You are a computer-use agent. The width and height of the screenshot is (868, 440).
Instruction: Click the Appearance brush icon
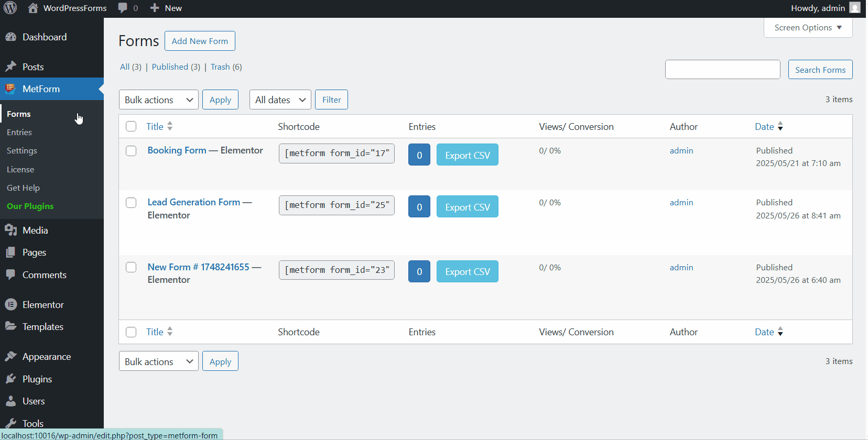click(x=10, y=356)
